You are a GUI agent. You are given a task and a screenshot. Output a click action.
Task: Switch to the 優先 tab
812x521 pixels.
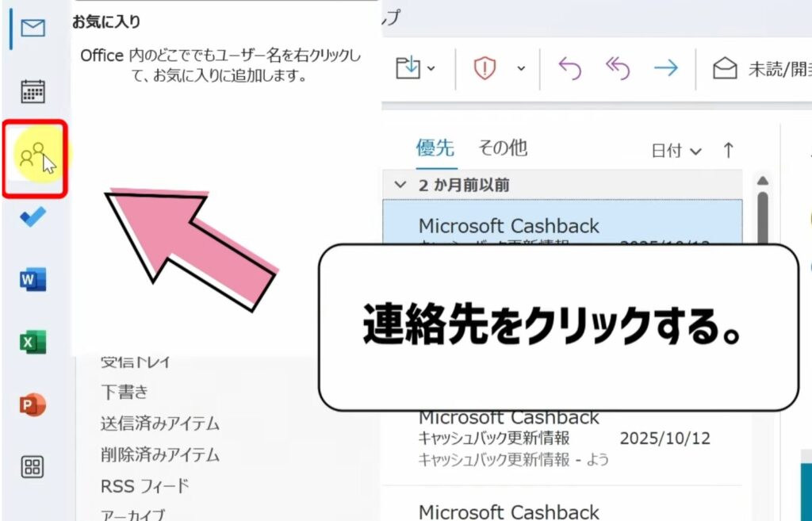click(435, 147)
